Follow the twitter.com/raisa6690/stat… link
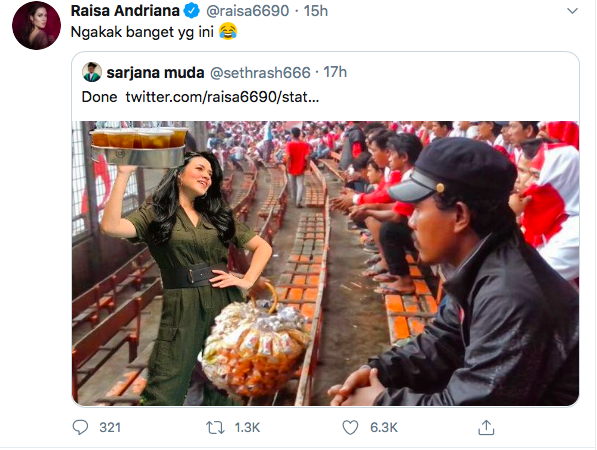 (222, 97)
